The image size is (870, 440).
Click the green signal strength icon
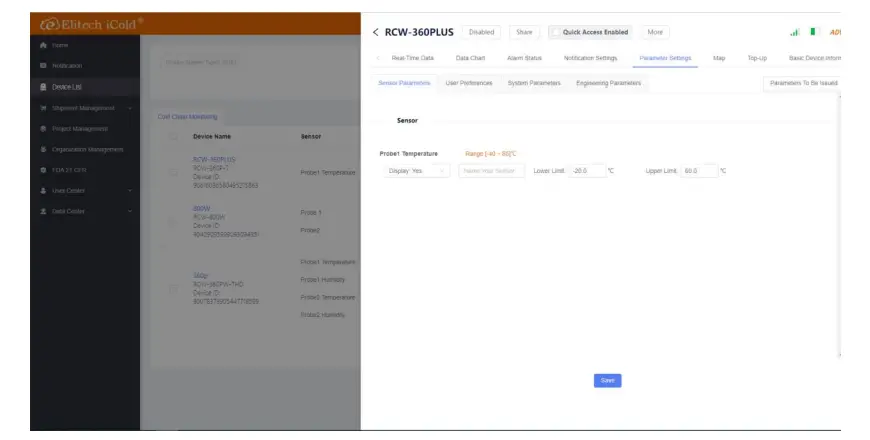[795, 32]
